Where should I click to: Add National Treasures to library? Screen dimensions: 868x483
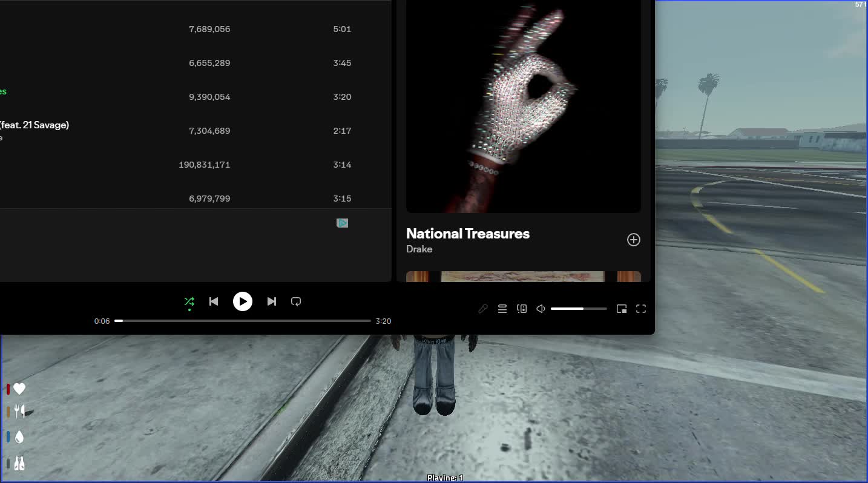point(633,240)
